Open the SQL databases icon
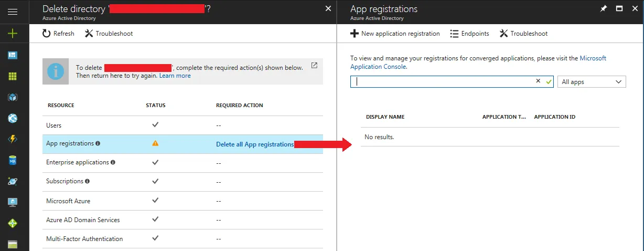This screenshot has width=644, height=251. 13,160
